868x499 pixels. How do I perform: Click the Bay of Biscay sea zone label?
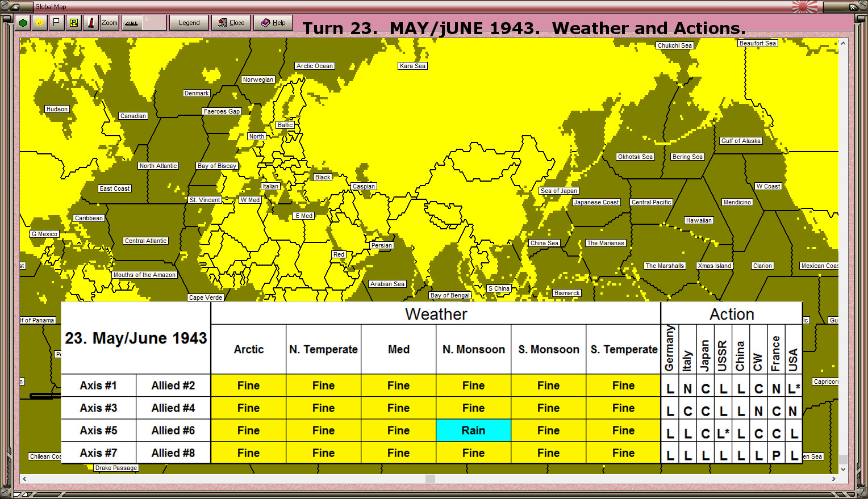click(217, 166)
